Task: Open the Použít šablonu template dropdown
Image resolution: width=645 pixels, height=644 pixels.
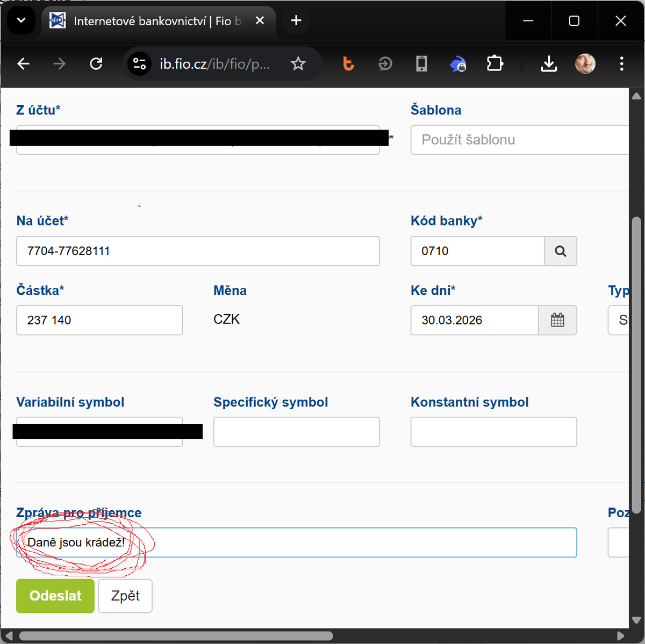Action: tap(520, 140)
